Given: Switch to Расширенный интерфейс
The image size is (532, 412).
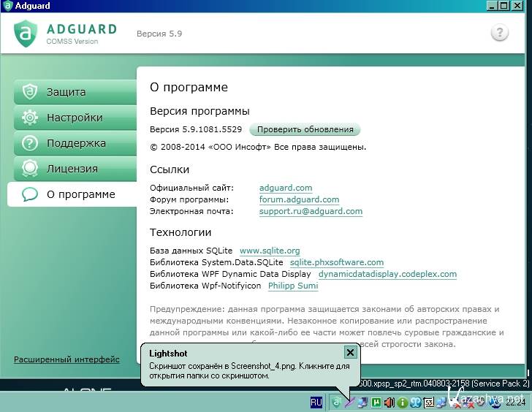Looking at the screenshot, I should coord(66,359).
